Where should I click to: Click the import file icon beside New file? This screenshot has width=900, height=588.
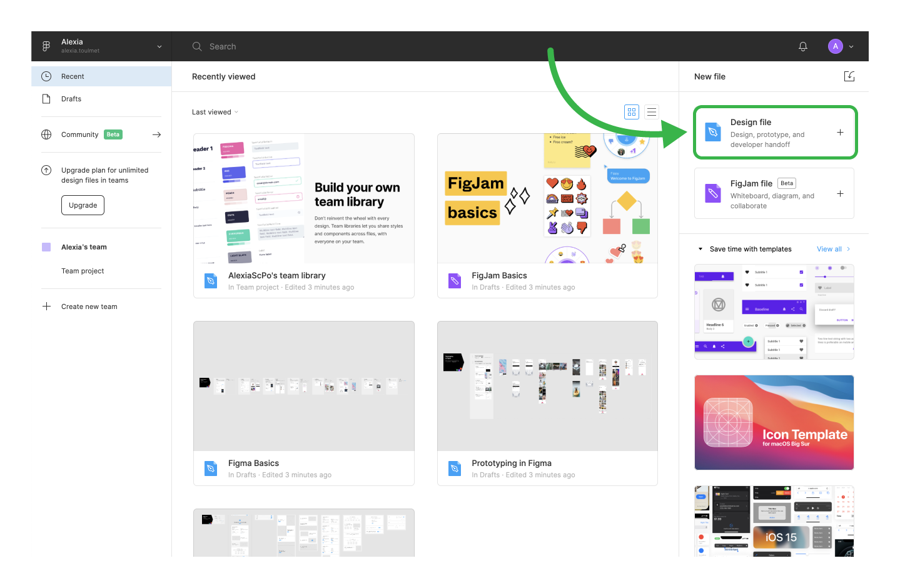pyautogui.click(x=849, y=76)
